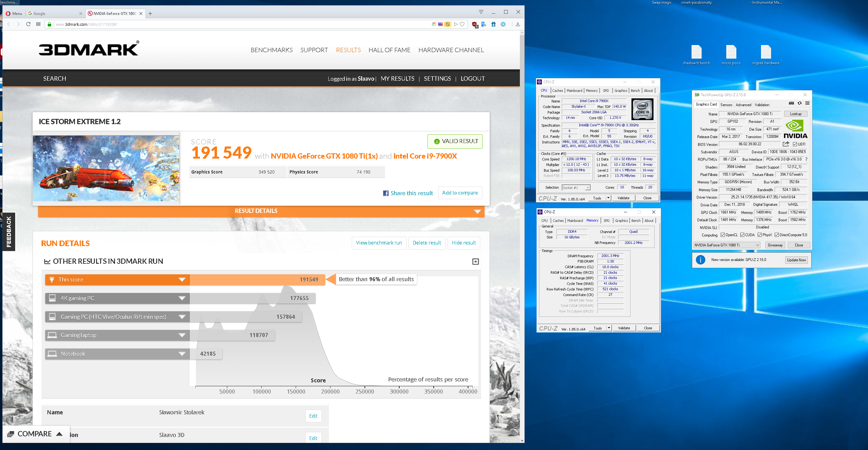Expand the 'Notebook' dropdown row
The image size is (868, 450).
pyautogui.click(x=117, y=354)
